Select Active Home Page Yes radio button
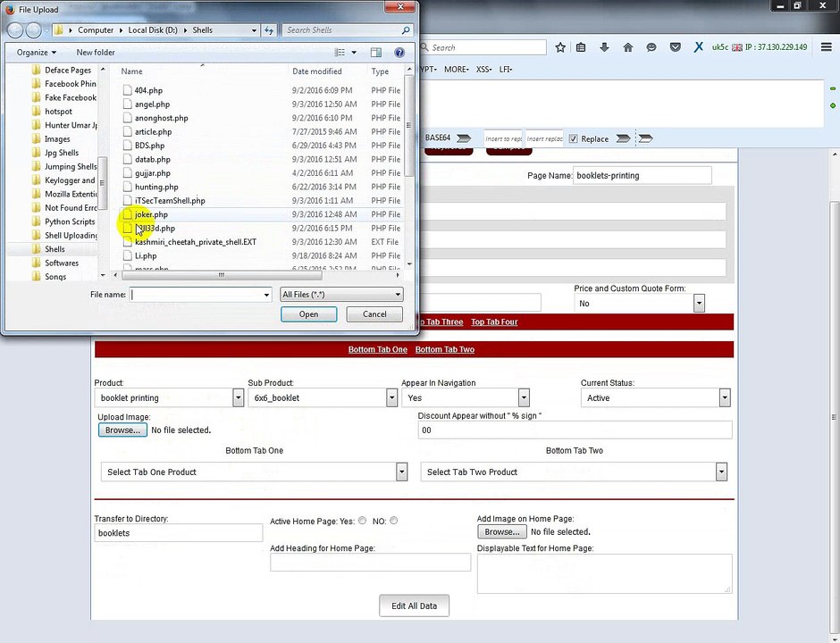The width and height of the screenshot is (840, 643). pos(363,521)
